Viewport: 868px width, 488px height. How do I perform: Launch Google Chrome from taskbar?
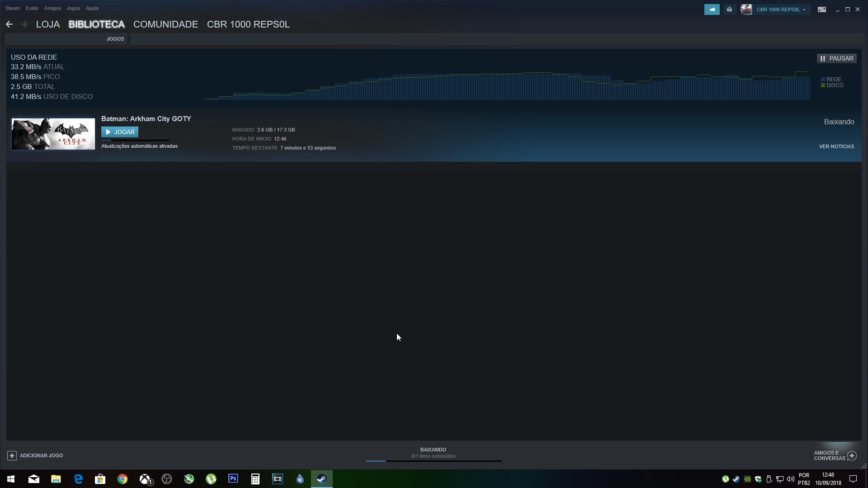122,479
